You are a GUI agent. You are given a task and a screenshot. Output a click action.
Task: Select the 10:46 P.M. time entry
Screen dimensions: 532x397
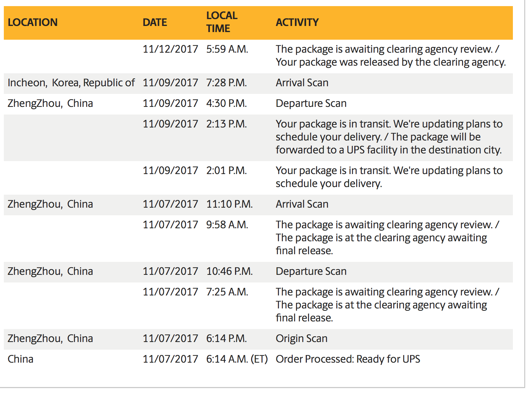[x=229, y=271]
